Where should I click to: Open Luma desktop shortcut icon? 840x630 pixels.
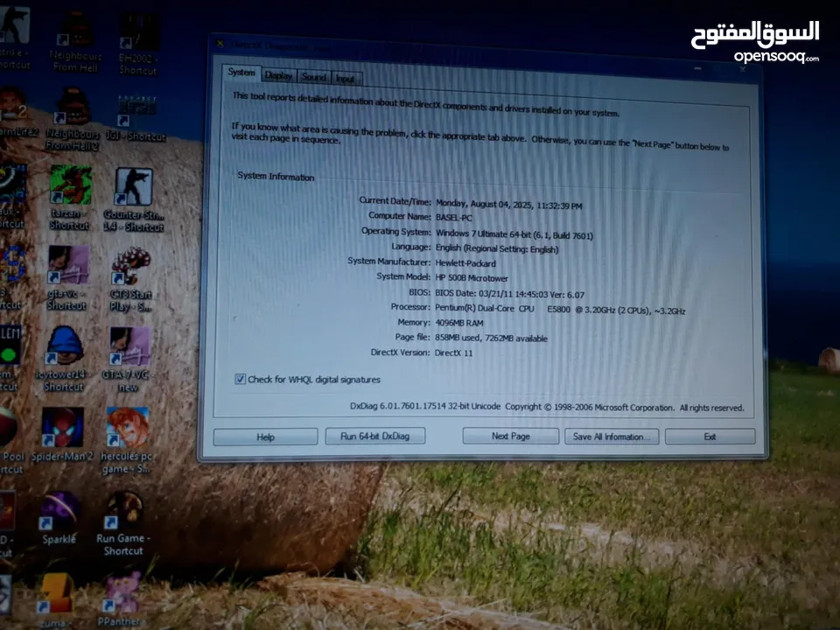pyautogui.click(x=54, y=600)
